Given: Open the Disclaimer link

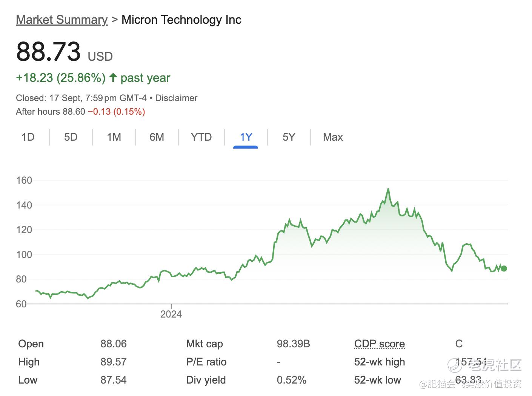Looking at the screenshot, I should (176, 98).
